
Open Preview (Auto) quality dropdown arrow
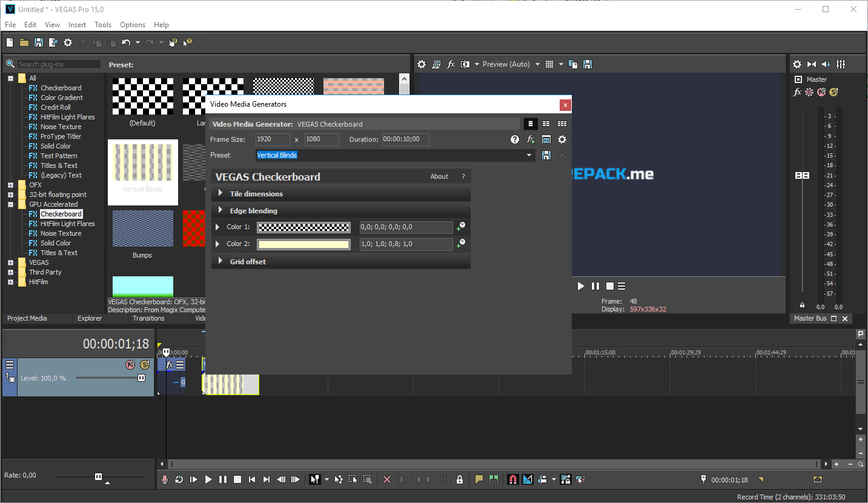pyautogui.click(x=537, y=64)
